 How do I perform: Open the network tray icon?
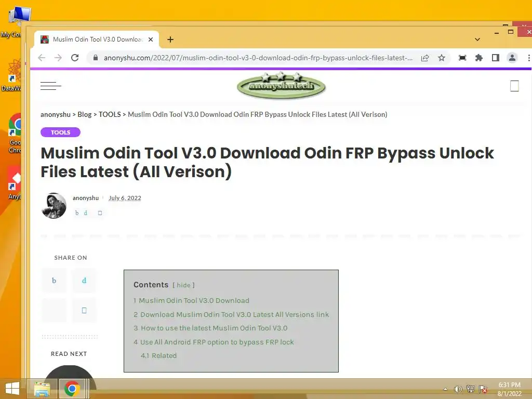pyautogui.click(x=471, y=389)
